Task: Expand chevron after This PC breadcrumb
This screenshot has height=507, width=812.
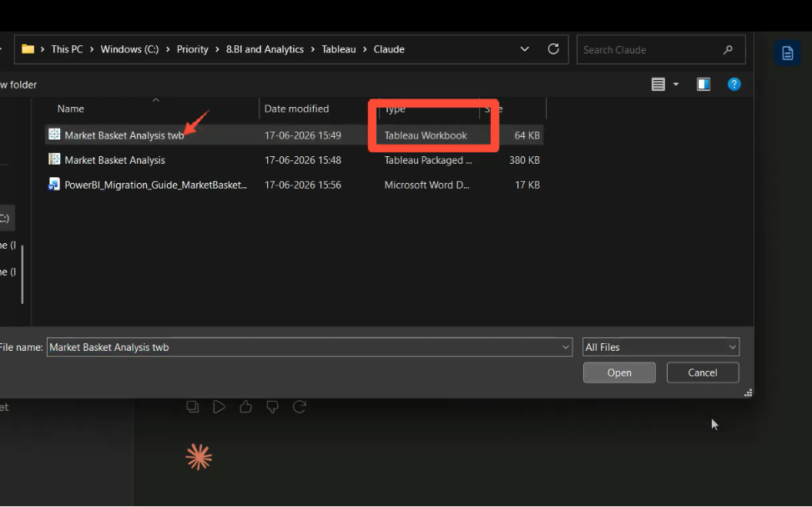Action: tap(92, 49)
